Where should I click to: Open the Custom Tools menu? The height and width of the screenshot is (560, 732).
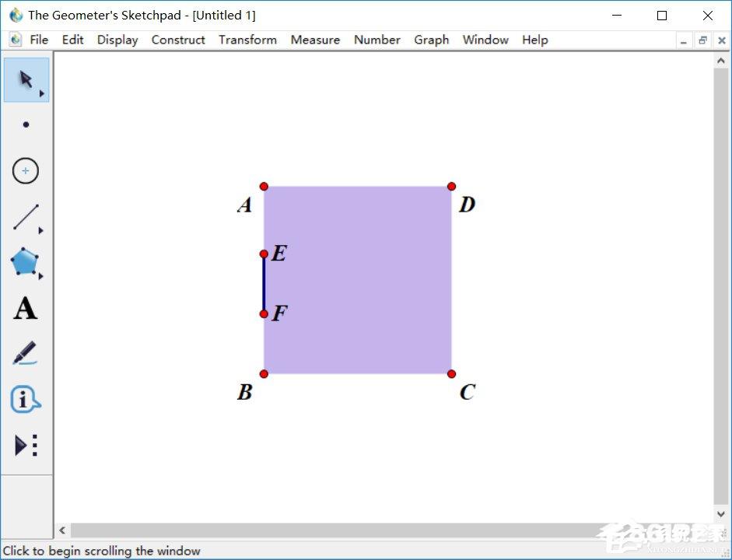coord(26,445)
